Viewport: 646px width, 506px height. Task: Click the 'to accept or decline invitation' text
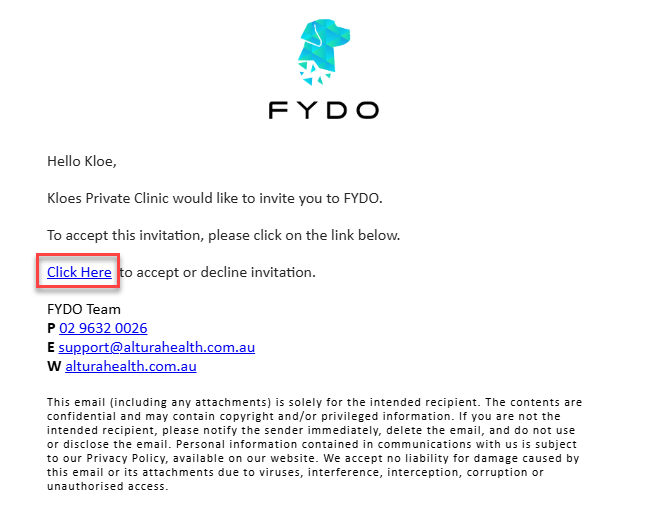[218, 272]
